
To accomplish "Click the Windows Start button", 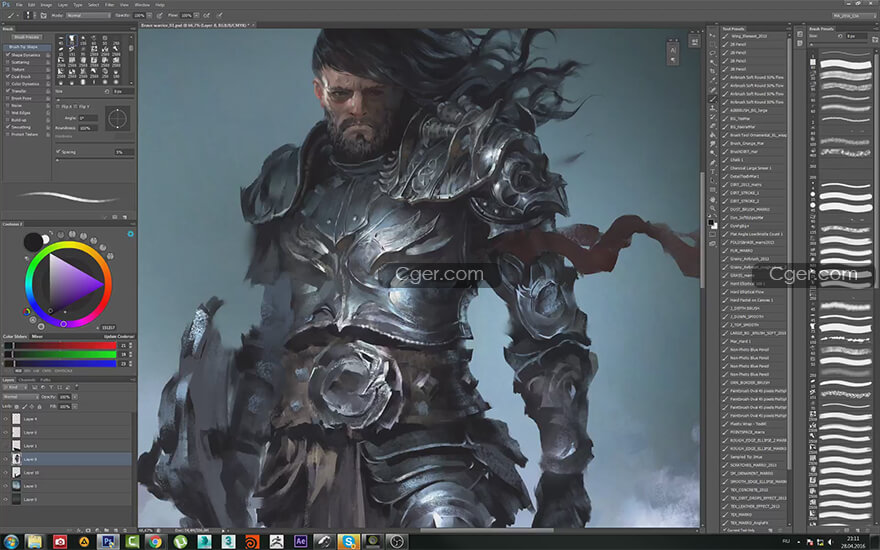I will pos(11,542).
